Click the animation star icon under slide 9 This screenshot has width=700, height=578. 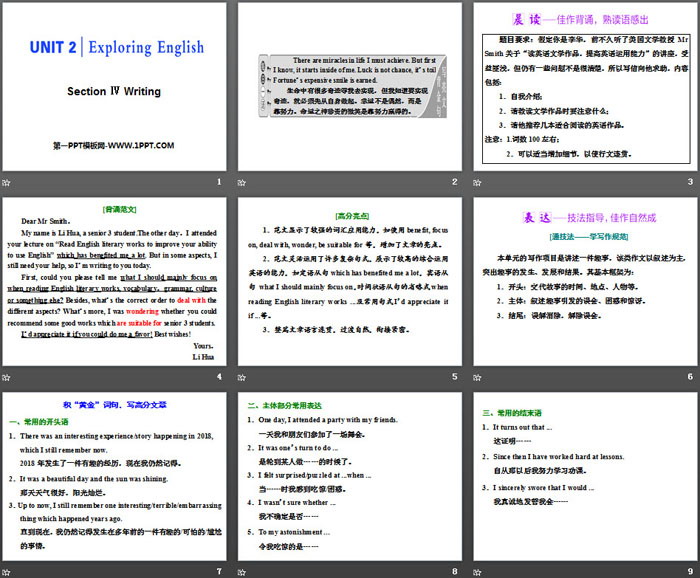click(478, 570)
